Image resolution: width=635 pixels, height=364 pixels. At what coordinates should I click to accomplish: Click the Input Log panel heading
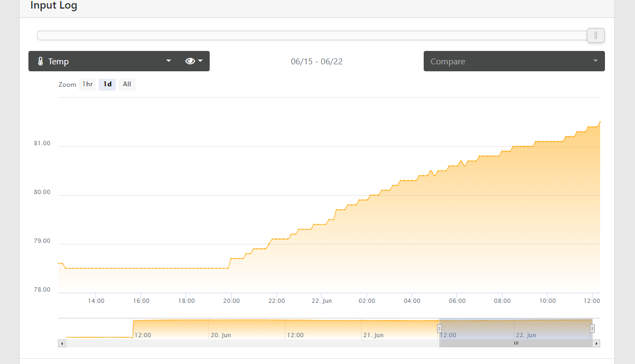pos(54,6)
